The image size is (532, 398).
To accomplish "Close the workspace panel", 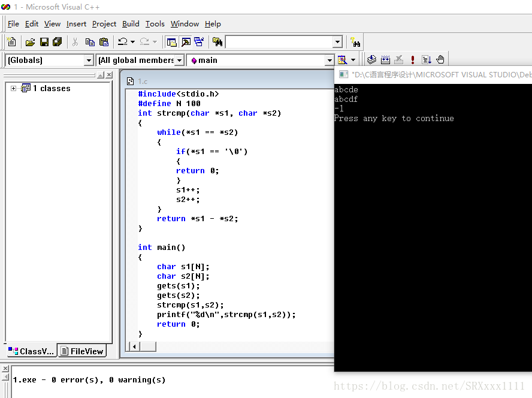I will point(109,75).
